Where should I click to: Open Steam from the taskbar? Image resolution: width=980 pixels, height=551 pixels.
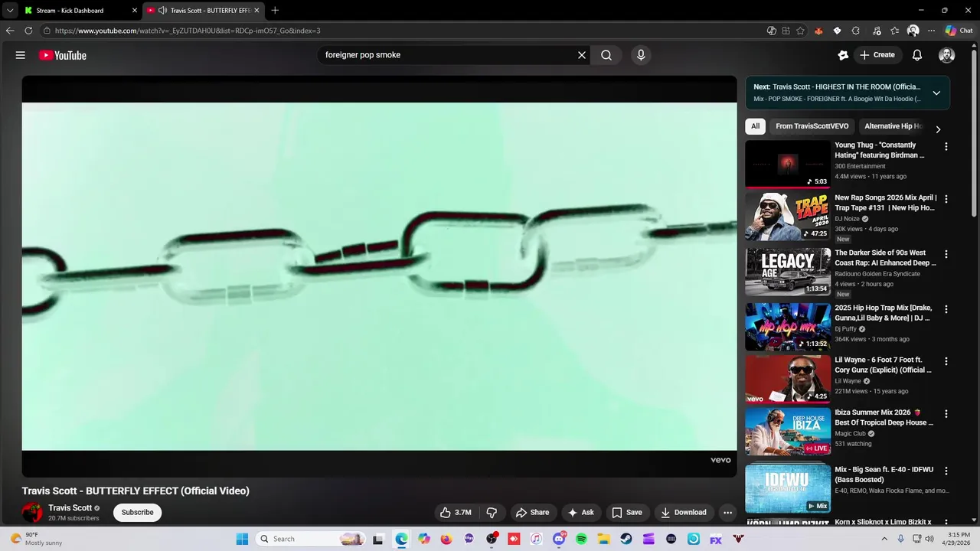pyautogui.click(x=626, y=539)
